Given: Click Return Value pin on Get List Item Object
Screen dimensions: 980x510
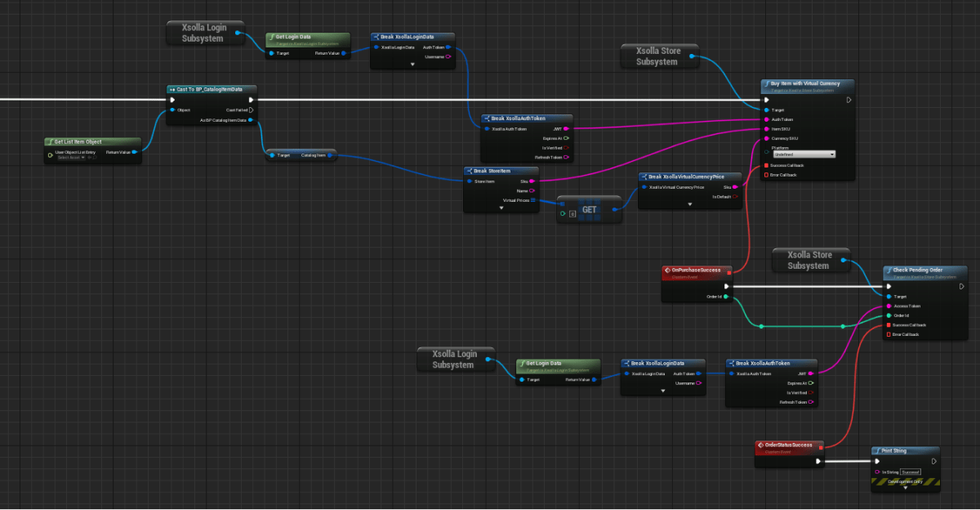Looking at the screenshot, I should [x=133, y=152].
